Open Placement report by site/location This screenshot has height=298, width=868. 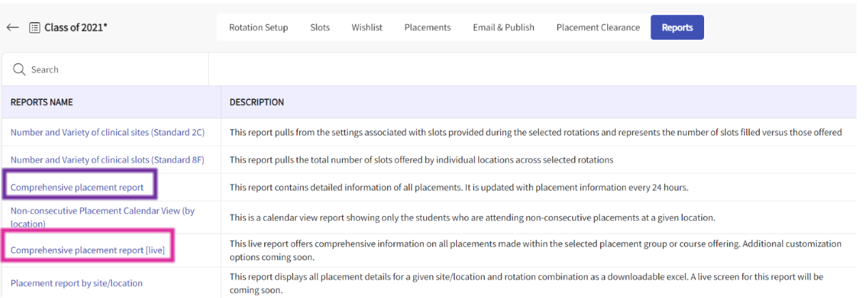76,283
